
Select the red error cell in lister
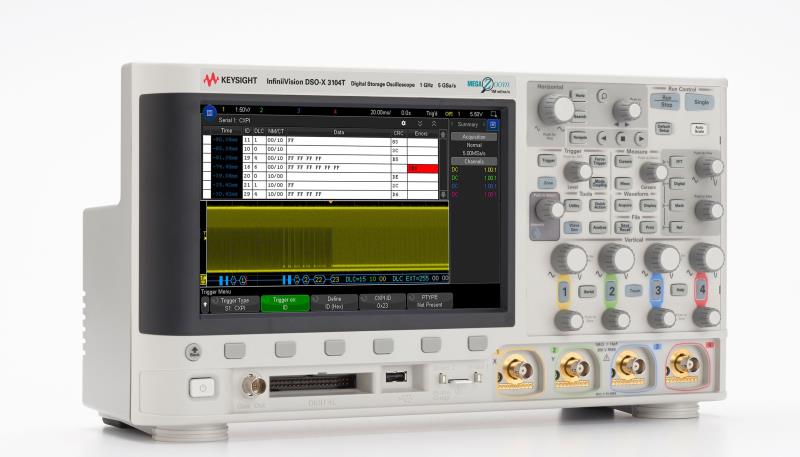click(x=422, y=168)
